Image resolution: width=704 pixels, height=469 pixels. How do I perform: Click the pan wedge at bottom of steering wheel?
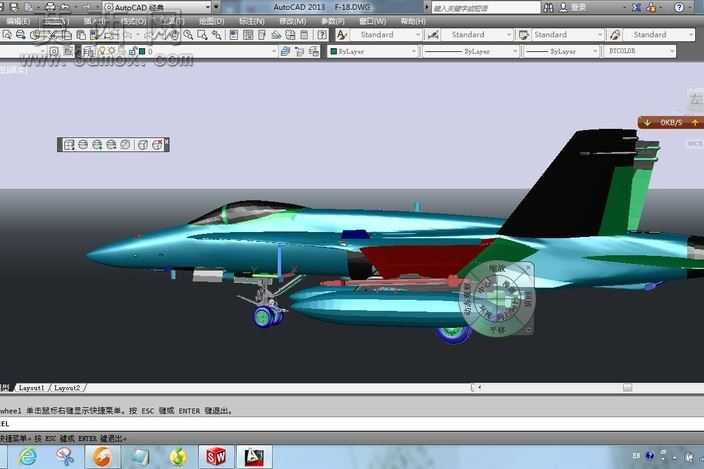pyautogui.click(x=497, y=330)
